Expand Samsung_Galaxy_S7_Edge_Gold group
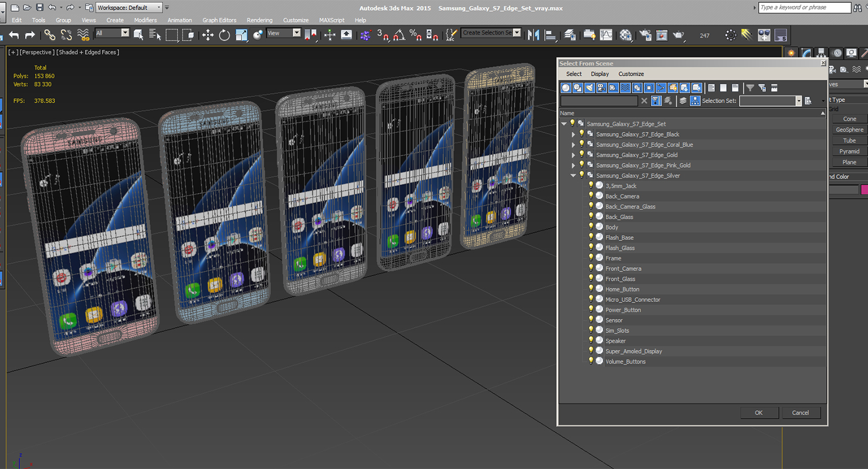 (574, 155)
